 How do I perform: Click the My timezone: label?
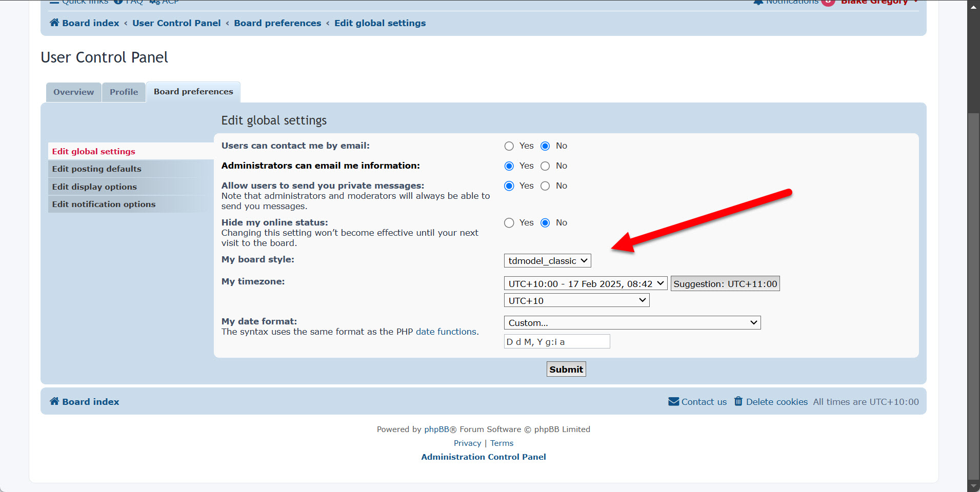(x=253, y=281)
